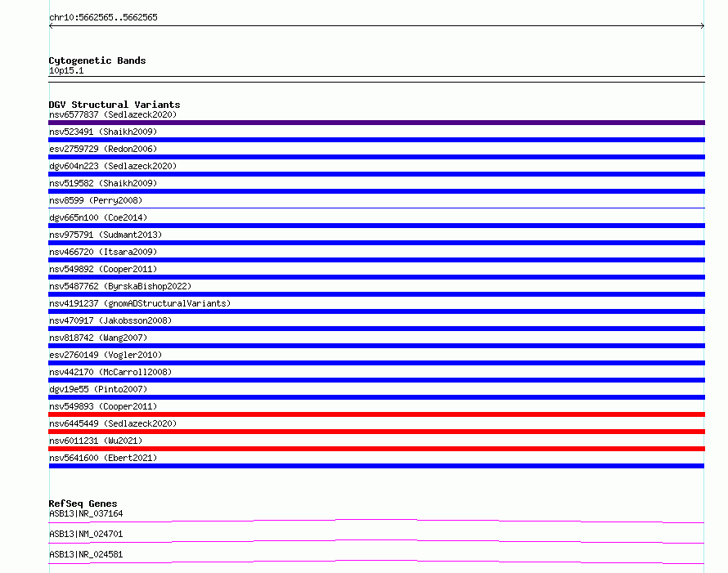Open variant nsv523491 (Shaikh2009)
Viewport: 728px width, 573px height.
tap(103, 132)
